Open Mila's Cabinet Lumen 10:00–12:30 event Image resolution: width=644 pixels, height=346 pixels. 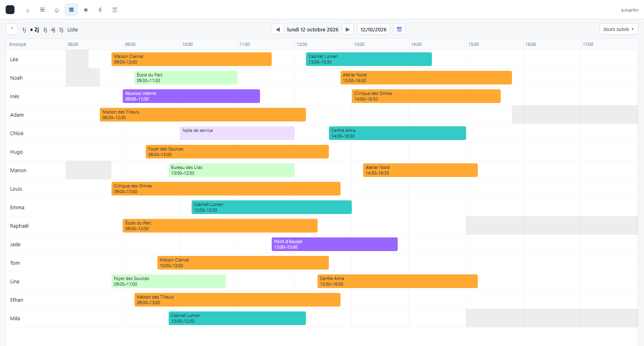237,318
